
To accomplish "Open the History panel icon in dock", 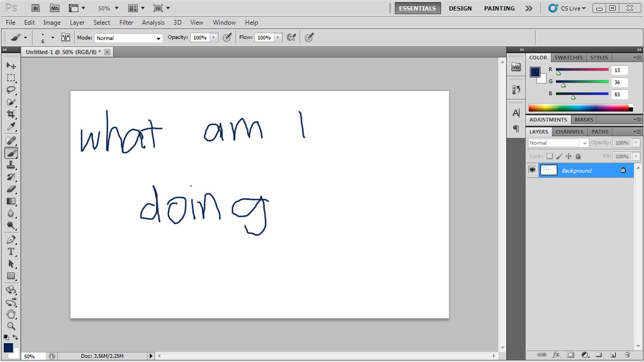I will click(516, 90).
